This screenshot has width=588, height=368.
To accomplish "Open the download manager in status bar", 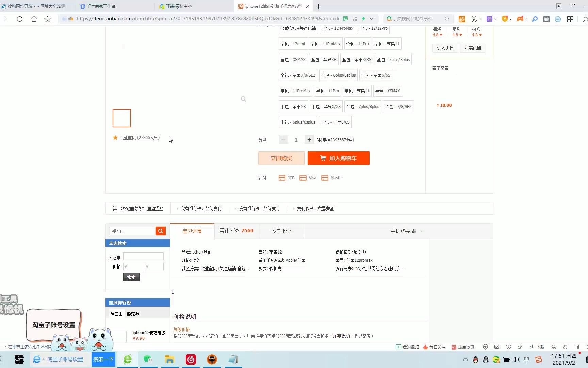I will point(537,347).
